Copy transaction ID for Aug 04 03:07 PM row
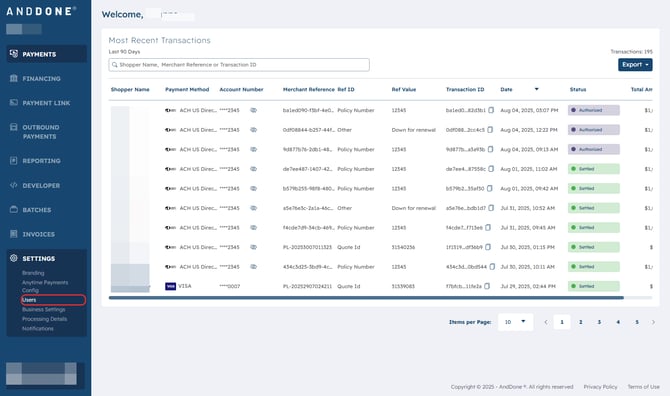 491,110
